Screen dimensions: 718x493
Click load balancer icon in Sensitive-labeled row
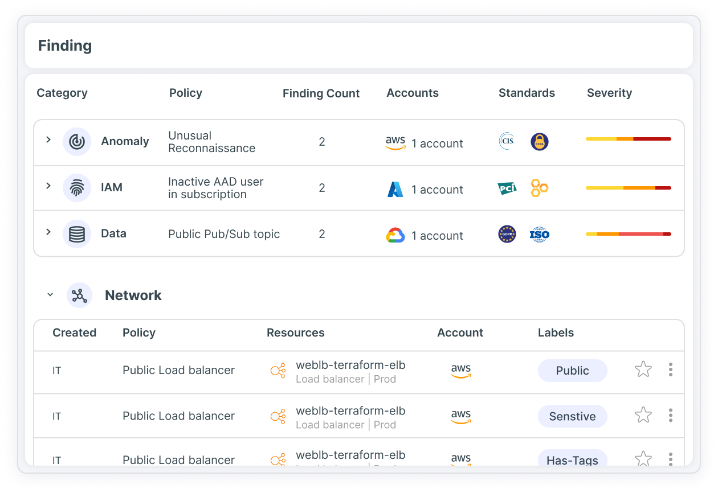pyautogui.click(x=278, y=416)
